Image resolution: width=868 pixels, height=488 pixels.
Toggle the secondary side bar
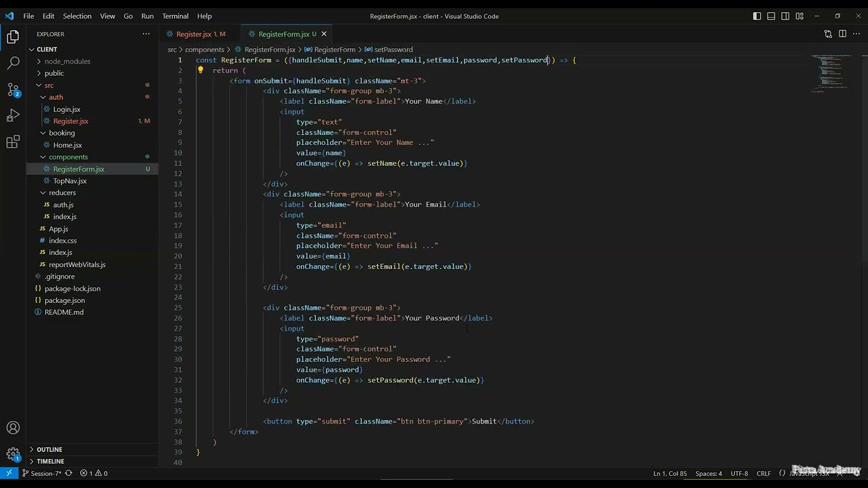pyautogui.click(x=785, y=16)
